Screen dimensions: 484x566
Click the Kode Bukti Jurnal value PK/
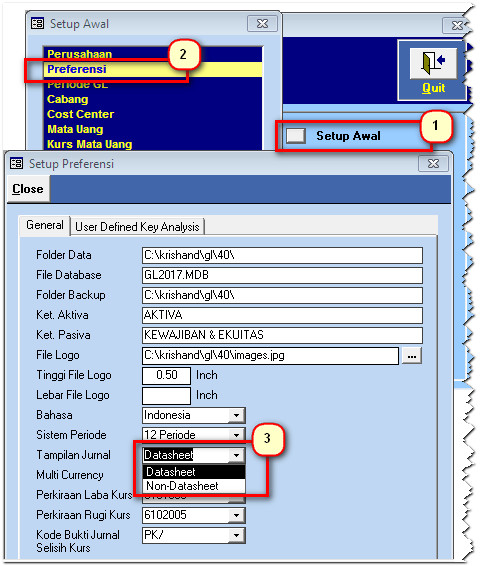click(154, 535)
